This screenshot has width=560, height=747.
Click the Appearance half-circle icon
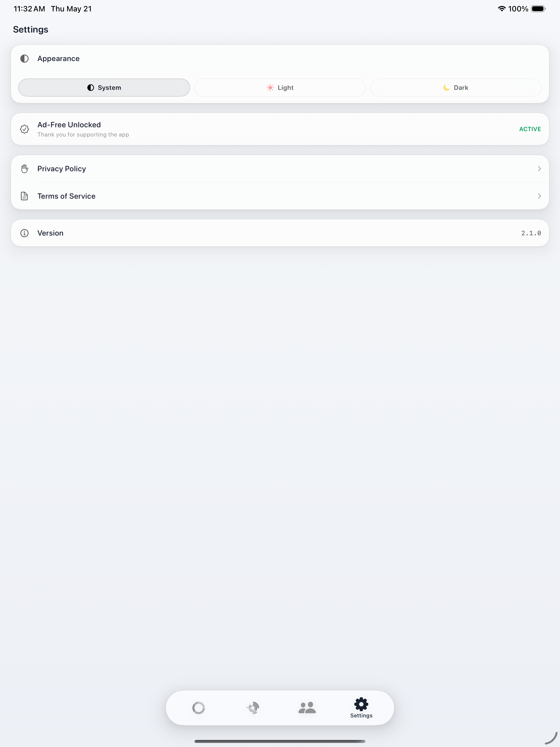point(24,59)
